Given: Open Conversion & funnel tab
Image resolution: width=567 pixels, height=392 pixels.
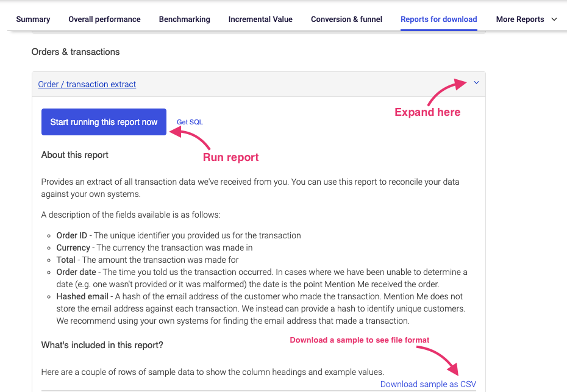Looking at the screenshot, I should click(346, 20).
